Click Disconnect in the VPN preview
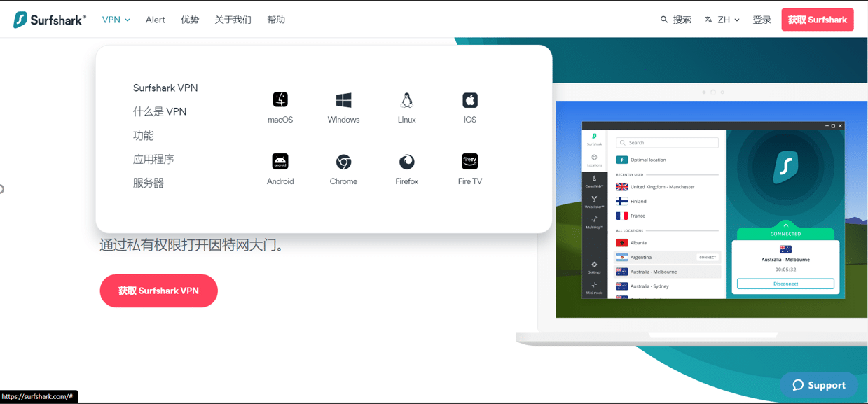 pyautogui.click(x=785, y=283)
